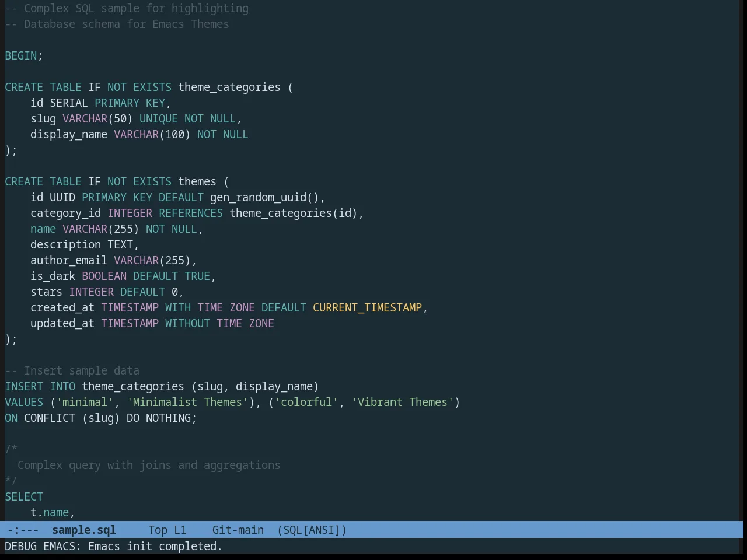Click the string 'Minimalist Themes'
Viewport: 747px width, 560px height.
click(187, 402)
